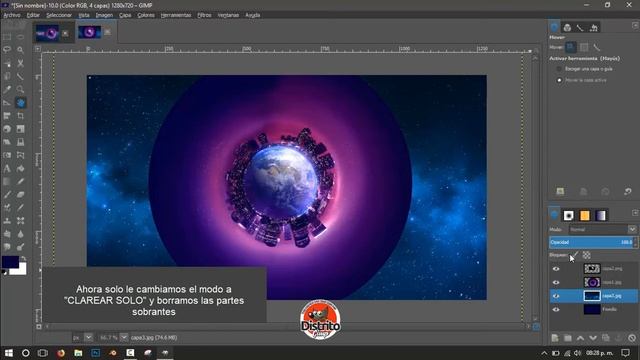
Task: Switch to the Patterns dock tab
Action: tap(584, 215)
